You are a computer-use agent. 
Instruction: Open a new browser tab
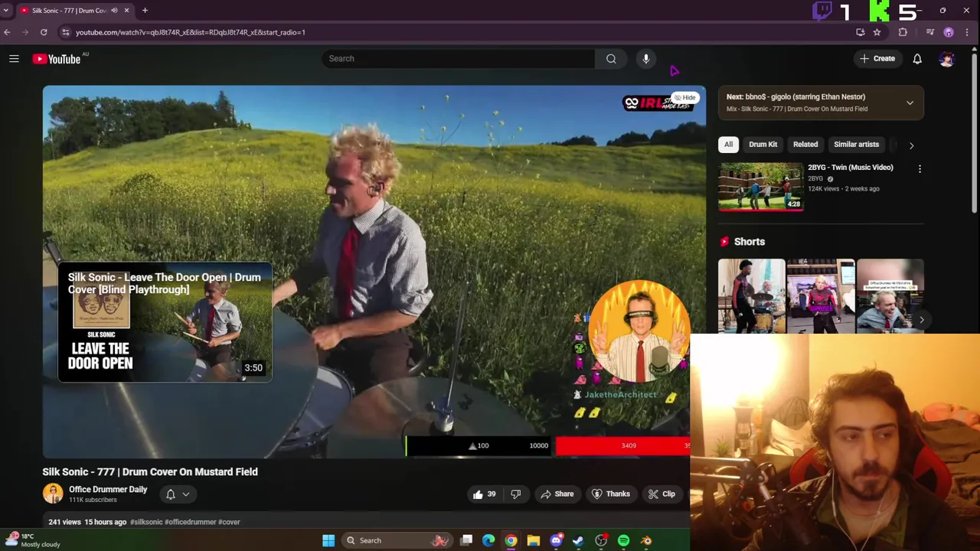[x=145, y=11]
